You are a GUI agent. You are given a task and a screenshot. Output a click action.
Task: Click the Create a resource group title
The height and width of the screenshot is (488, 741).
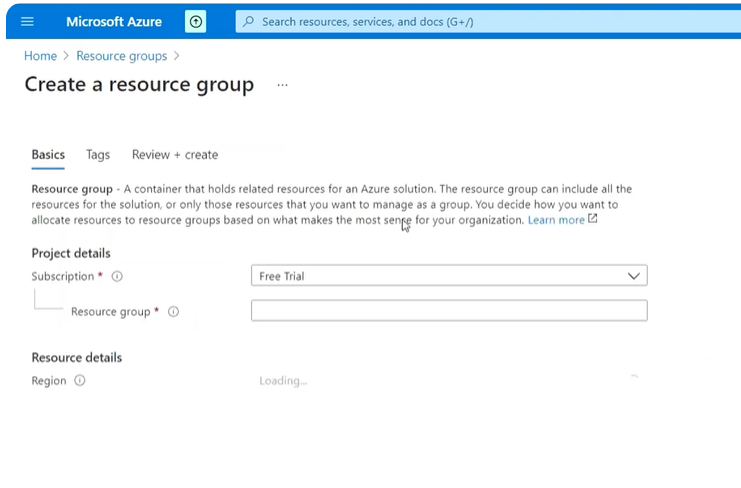click(x=139, y=85)
